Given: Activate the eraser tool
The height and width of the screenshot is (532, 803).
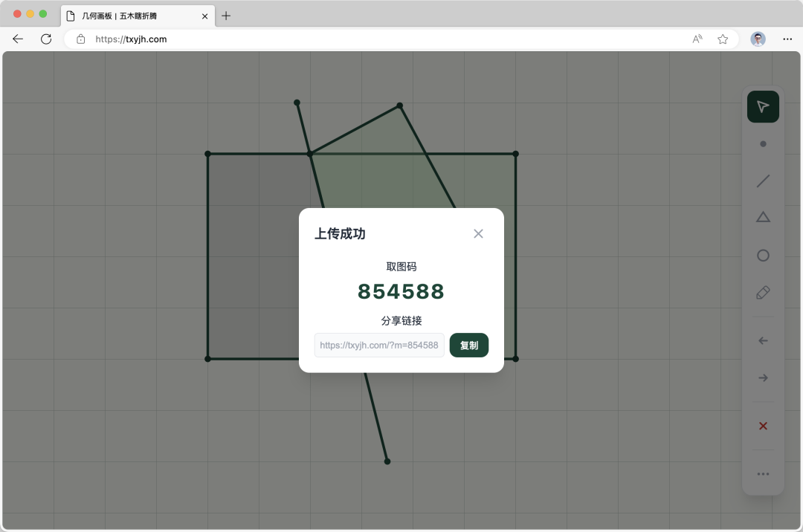Looking at the screenshot, I should (x=763, y=293).
